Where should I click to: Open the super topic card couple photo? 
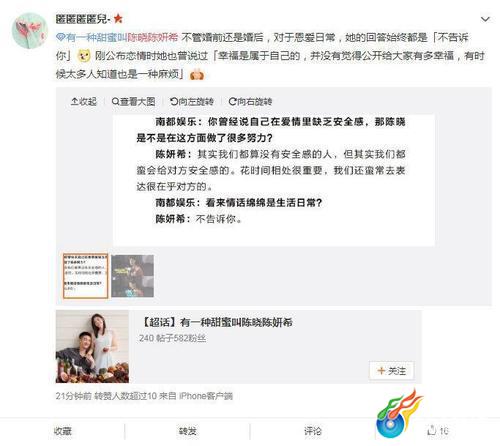point(92,347)
